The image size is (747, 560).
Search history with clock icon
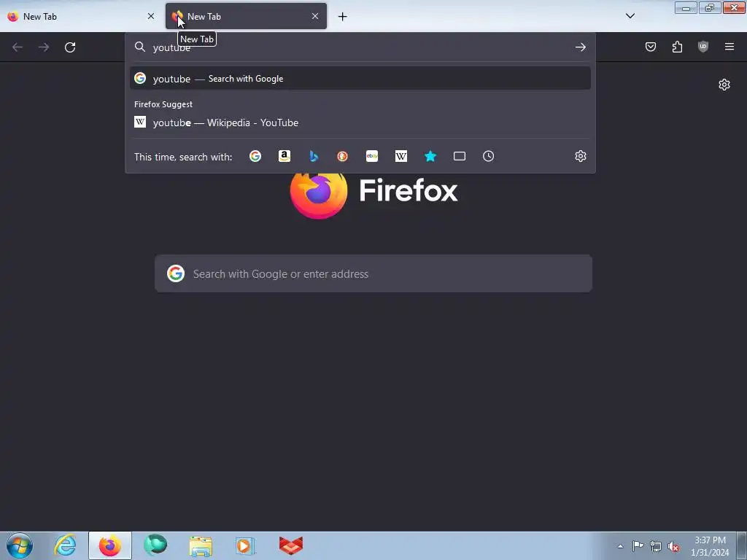488,156
